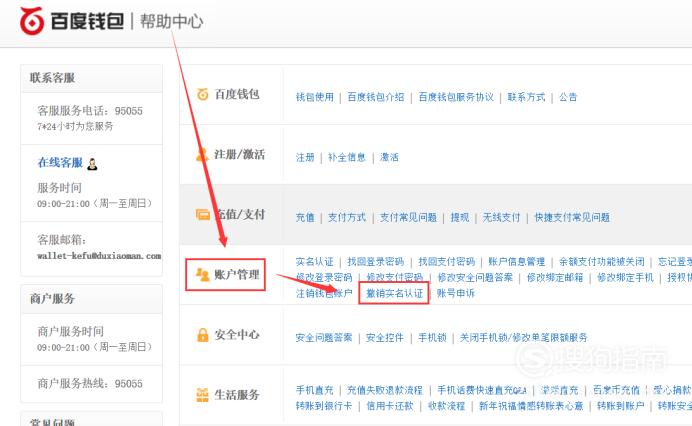Click the 生活服务 gift icon
Screen dimensions: 692x426
coord(202,395)
